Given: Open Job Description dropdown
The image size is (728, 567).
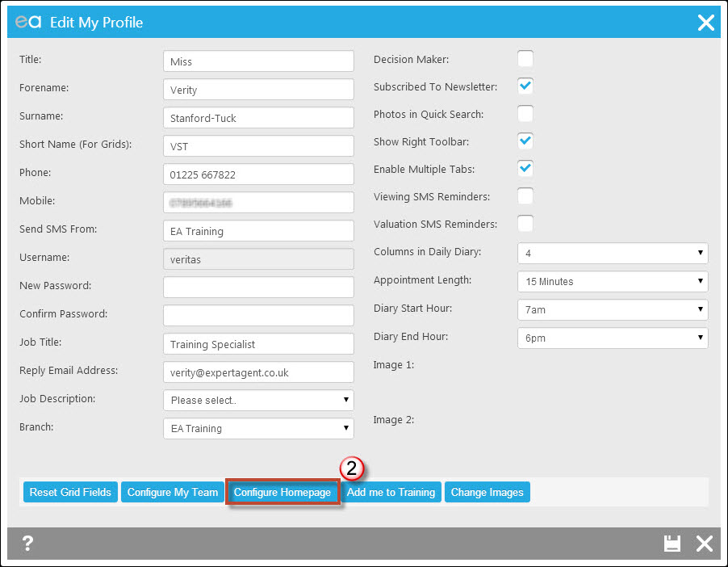Looking at the screenshot, I should click(258, 400).
